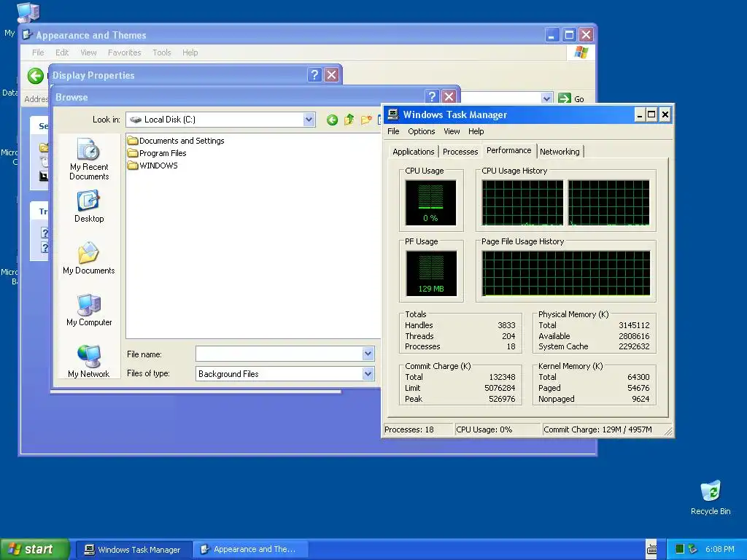Click the back arrow in Appearance and Themes

click(35, 76)
